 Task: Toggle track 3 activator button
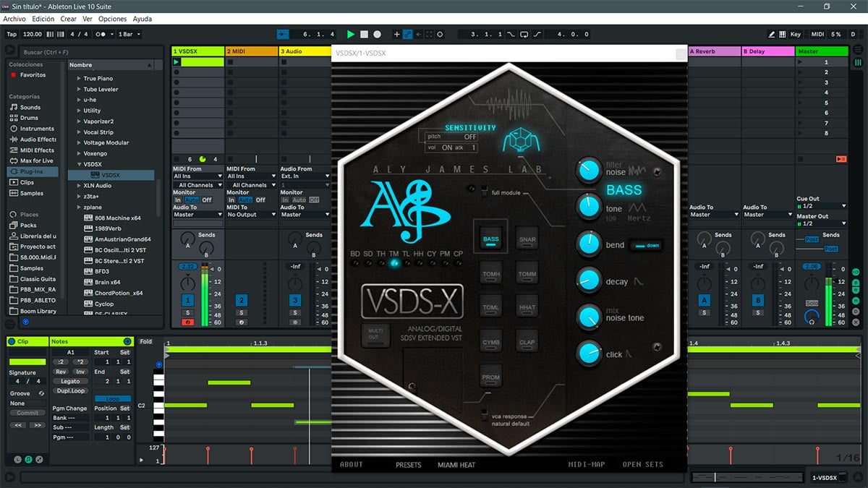(x=295, y=299)
